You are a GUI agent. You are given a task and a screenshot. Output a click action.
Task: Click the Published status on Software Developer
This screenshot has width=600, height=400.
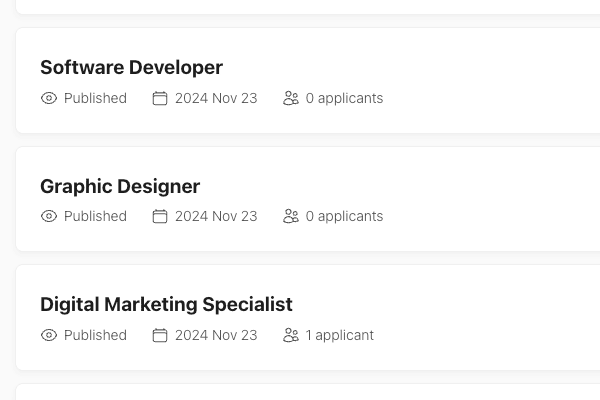pyautogui.click(x=95, y=98)
